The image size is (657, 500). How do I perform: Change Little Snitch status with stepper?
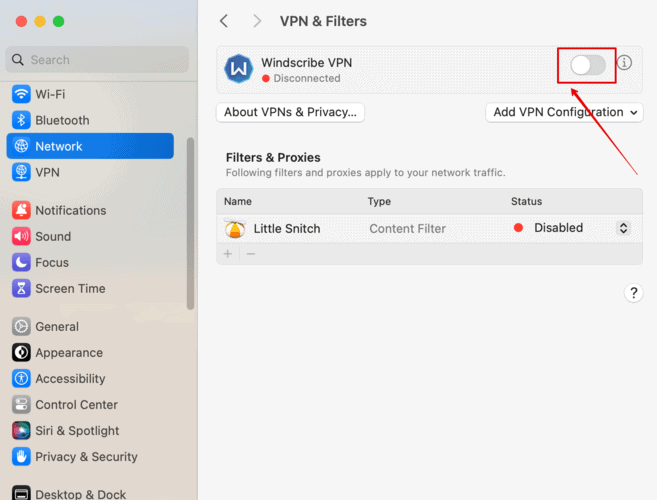(x=624, y=228)
